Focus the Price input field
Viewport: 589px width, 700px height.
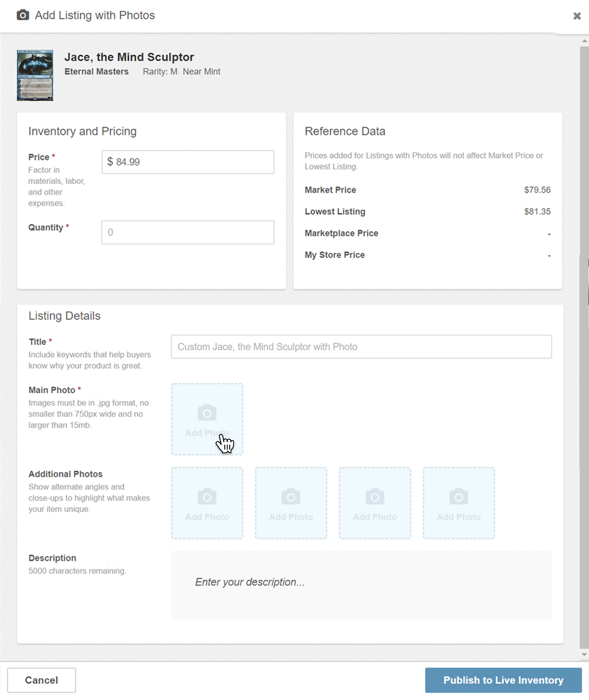(x=188, y=162)
